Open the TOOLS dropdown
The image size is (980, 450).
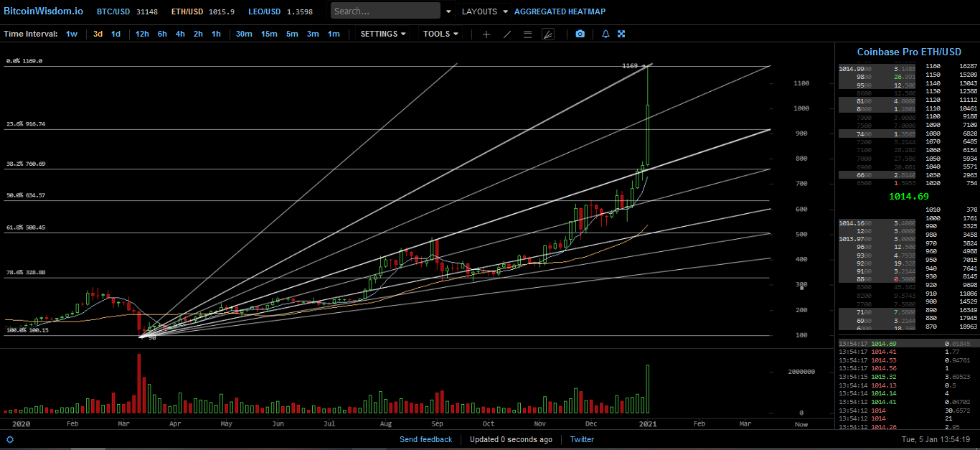pyautogui.click(x=440, y=34)
